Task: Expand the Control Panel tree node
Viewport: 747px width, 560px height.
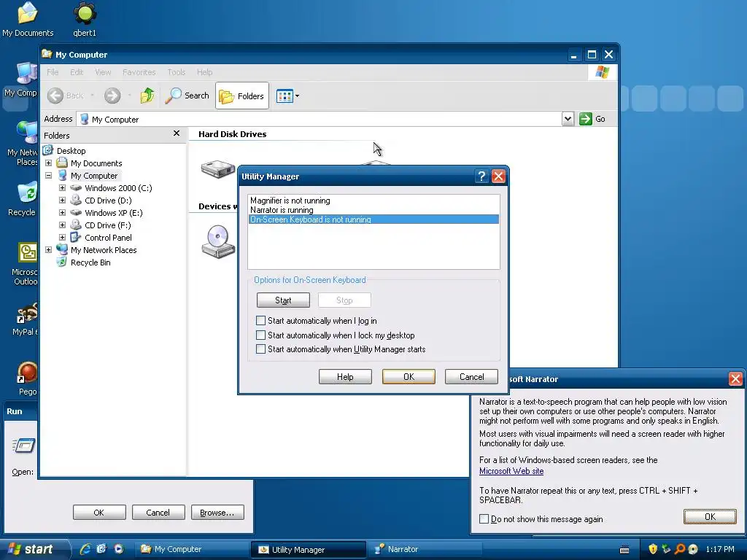Action: (63, 238)
